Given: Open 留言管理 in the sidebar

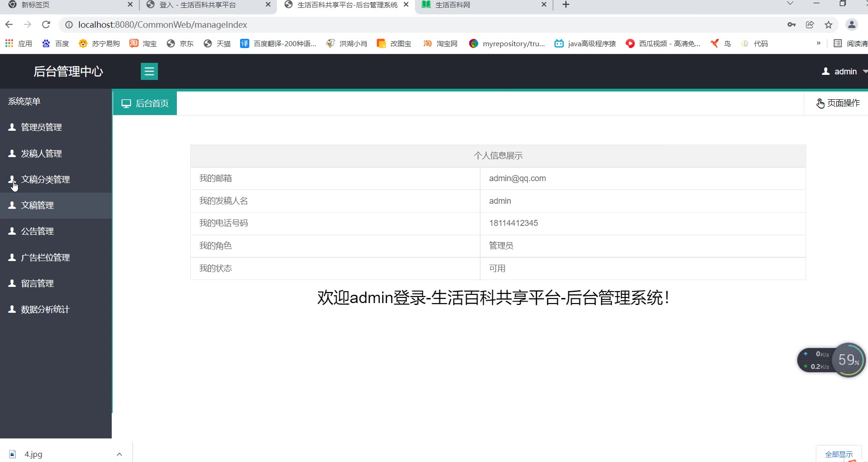Looking at the screenshot, I should 56,283.
